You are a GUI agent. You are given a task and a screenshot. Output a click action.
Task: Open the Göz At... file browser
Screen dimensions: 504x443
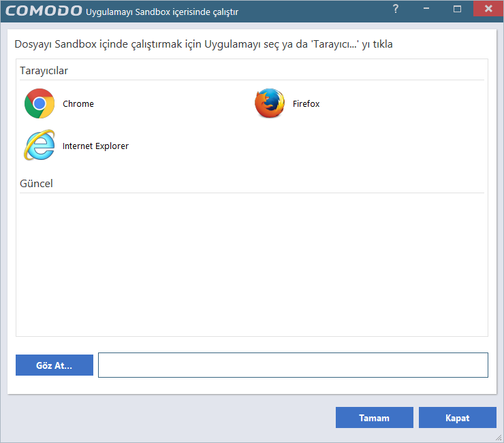pos(54,365)
